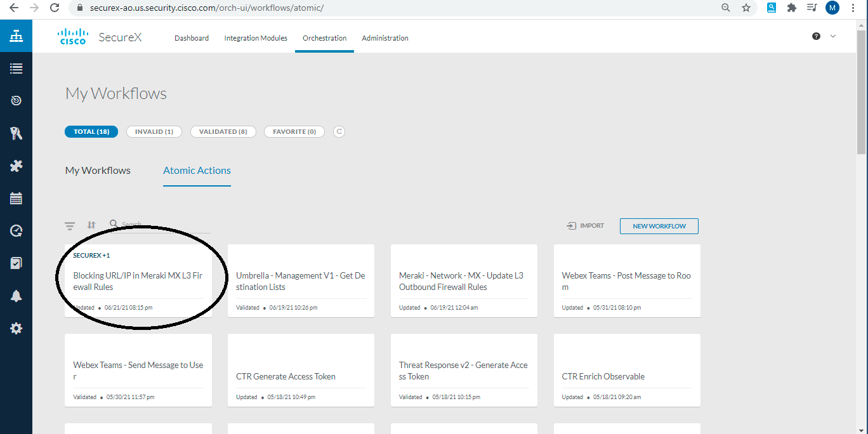
Task: Click the browser address bar URL
Action: pyautogui.click(x=207, y=8)
